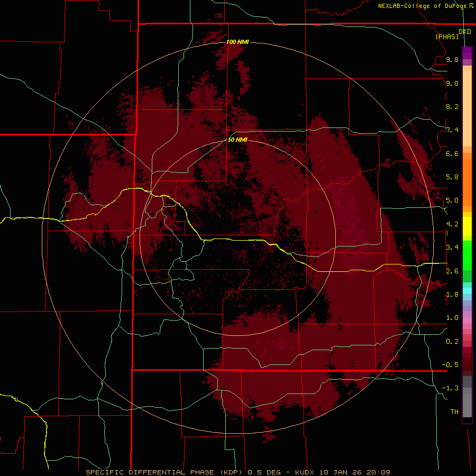The height and width of the screenshot is (476, 476).
Task: Click the 6.6 value on color scale
Action: coord(452,153)
